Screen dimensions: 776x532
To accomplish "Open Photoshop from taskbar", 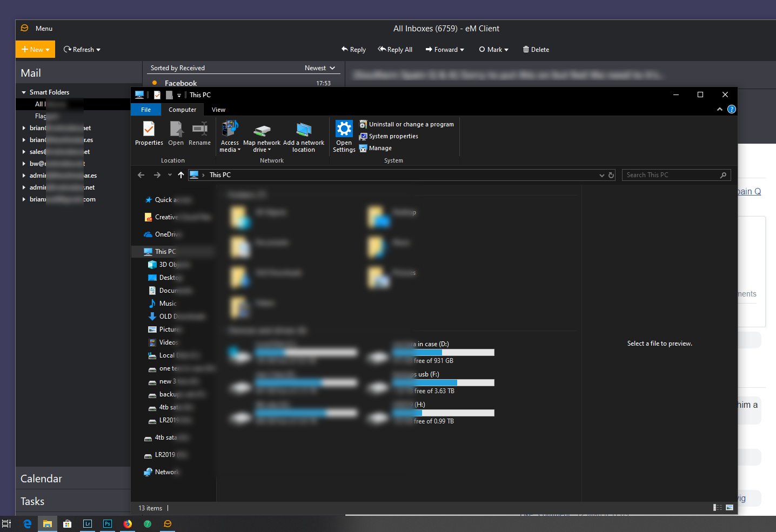I will click(x=108, y=523).
